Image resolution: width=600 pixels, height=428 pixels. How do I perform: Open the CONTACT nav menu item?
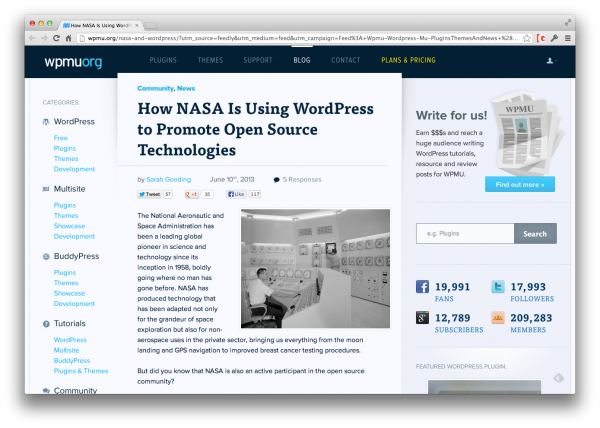coord(346,60)
